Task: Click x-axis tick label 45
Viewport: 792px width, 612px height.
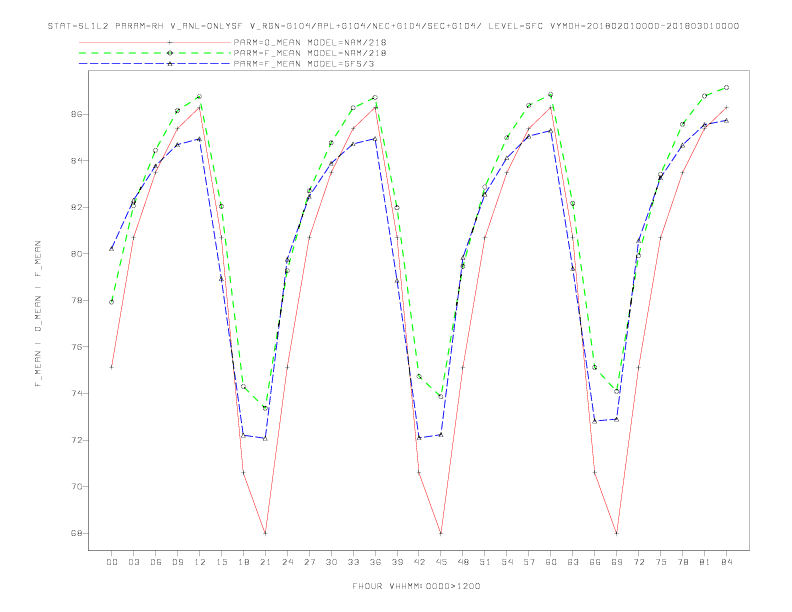Action: coord(441,562)
